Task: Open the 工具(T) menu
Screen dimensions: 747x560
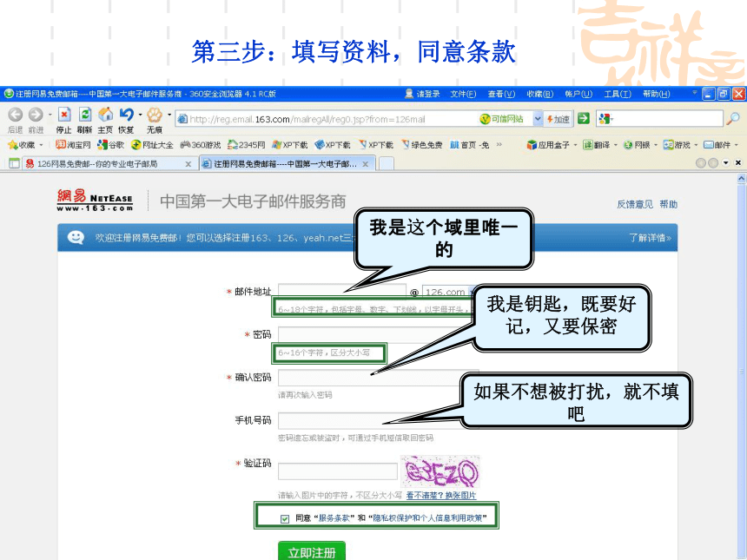Action: [618, 94]
